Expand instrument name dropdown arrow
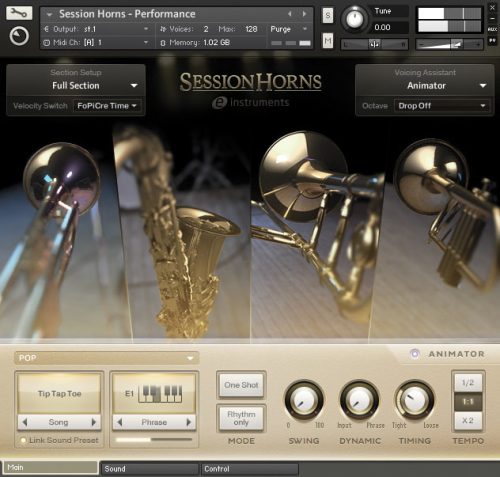Image resolution: width=500 pixels, height=477 pixels. pyautogui.click(x=50, y=14)
